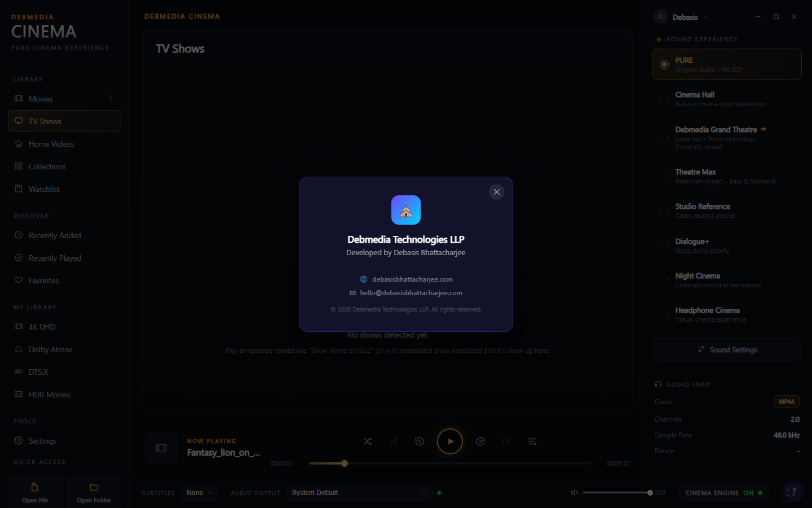Select the Cinema Hall sound mode
The height and width of the screenshot is (508, 812).
point(727,99)
